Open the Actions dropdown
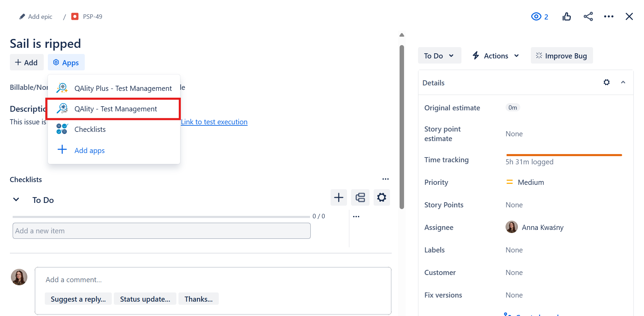 click(496, 56)
